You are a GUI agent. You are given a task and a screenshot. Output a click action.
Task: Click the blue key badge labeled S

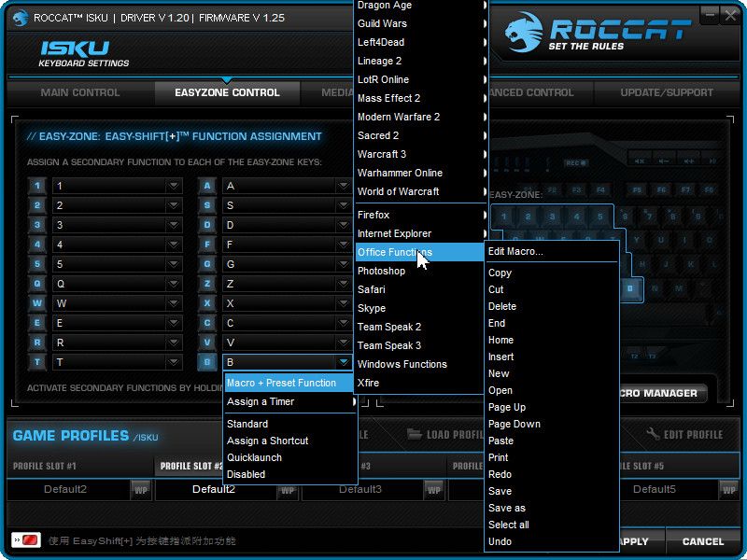coord(207,205)
